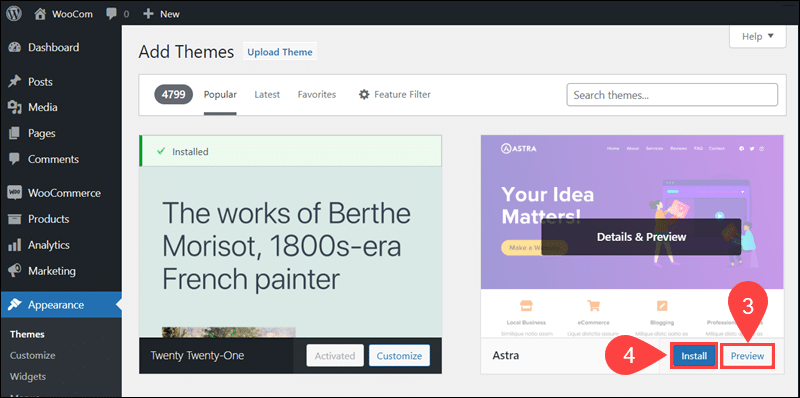This screenshot has height=398, width=800.
Task: Click the Posts pushpin icon
Action: coord(14,82)
